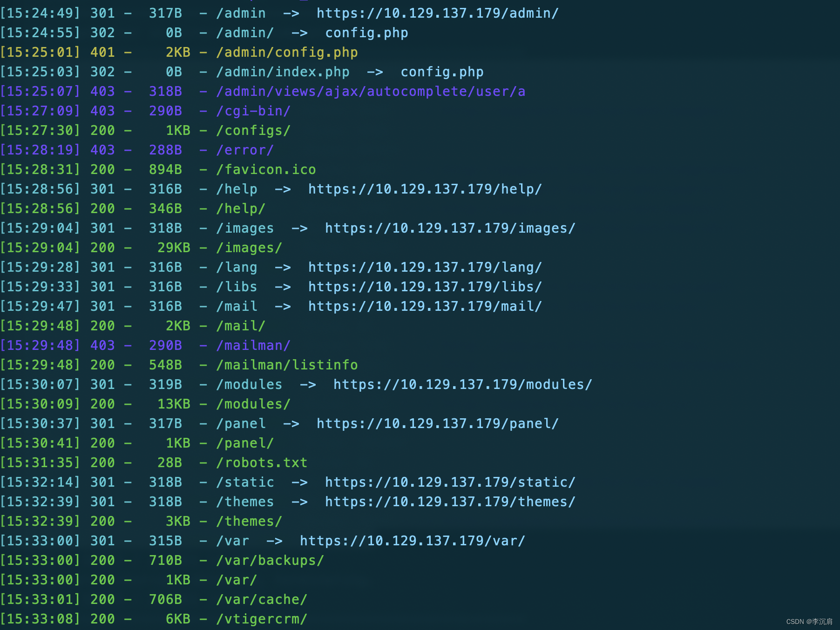This screenshot has width=840, height=630.
Task: Click the /images/ 29KB path entry
Action: (x=249, y=248)
